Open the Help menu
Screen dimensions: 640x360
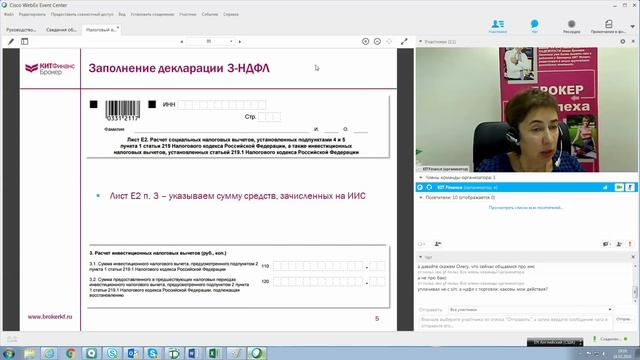coord(231,14)
